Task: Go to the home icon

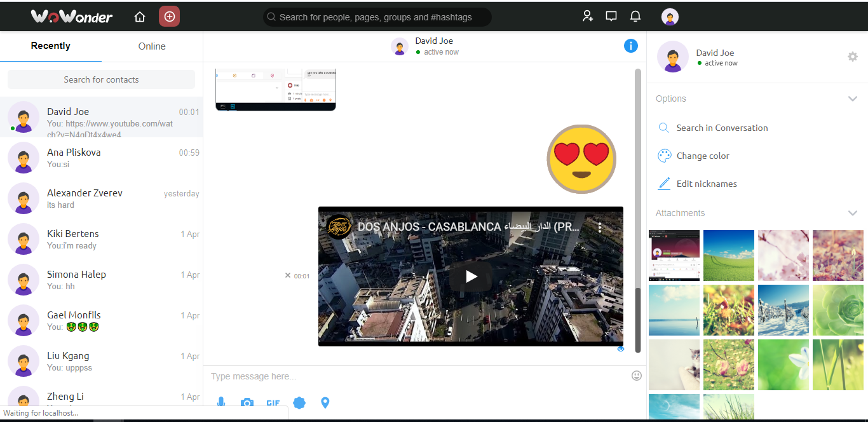Action: coord(140,17)
